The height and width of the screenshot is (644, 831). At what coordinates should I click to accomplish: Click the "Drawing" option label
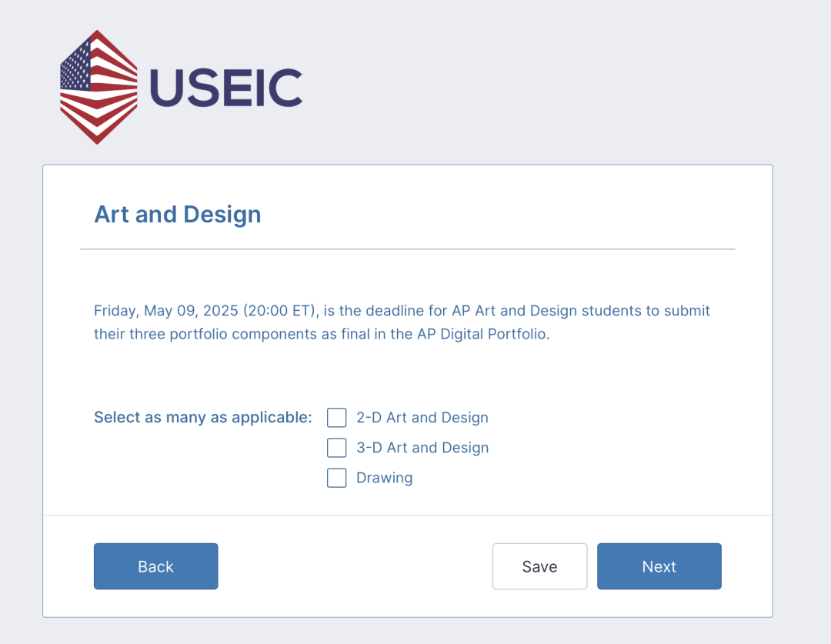click(384, 478)
